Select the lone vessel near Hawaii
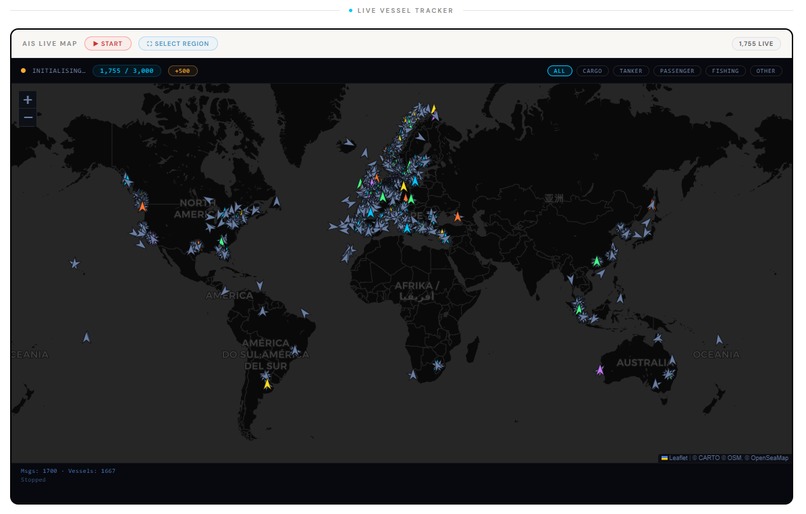This screenshot has width=806, height=514. tap(75, 264)
